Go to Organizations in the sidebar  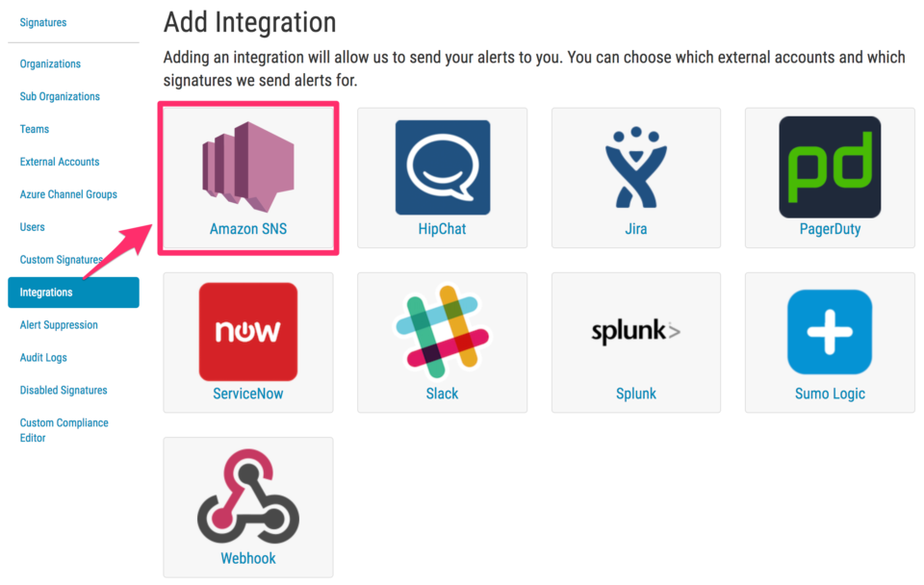pyautogui.click(x=50, y=64)
